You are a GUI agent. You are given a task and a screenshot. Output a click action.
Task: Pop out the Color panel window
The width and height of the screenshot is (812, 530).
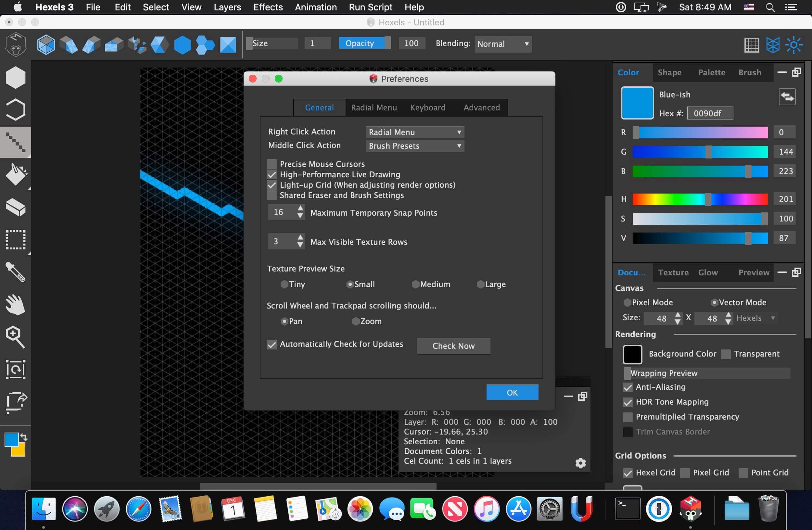[796, 72]
